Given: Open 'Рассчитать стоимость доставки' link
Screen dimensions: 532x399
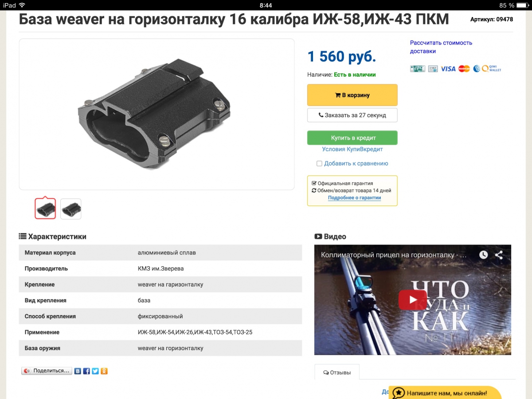Looking at the screenshot, I should (x=441, y=47).
